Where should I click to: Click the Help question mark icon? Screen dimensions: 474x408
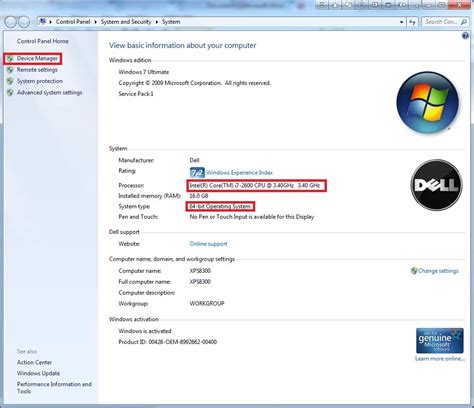click(465, 36)
